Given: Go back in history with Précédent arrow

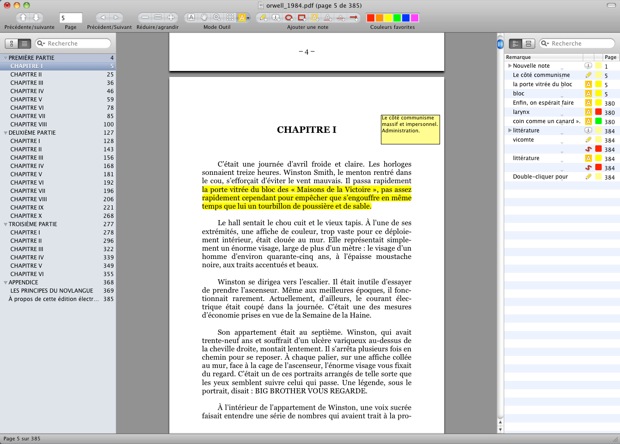Looking at the screenshot, I should pos(103,17).
